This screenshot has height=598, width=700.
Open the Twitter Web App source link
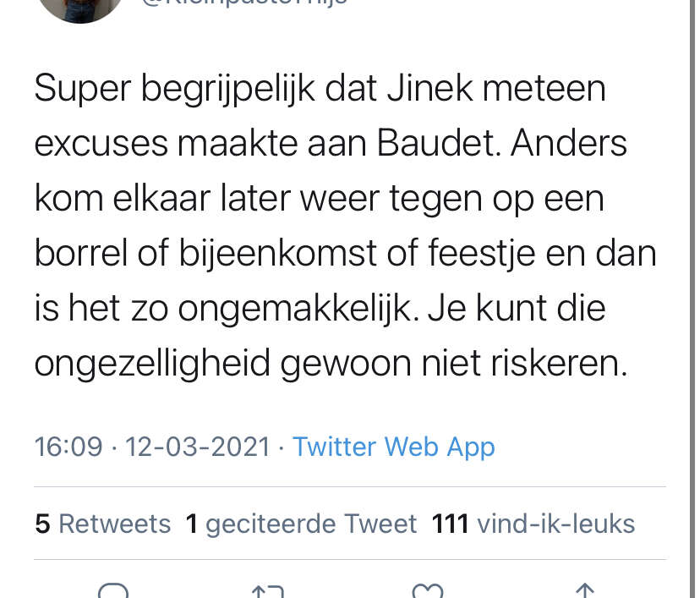point(393,447)
